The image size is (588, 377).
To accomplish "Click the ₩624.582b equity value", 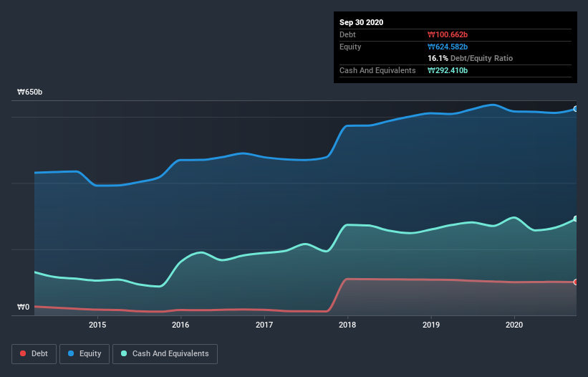I will (448, 47).
